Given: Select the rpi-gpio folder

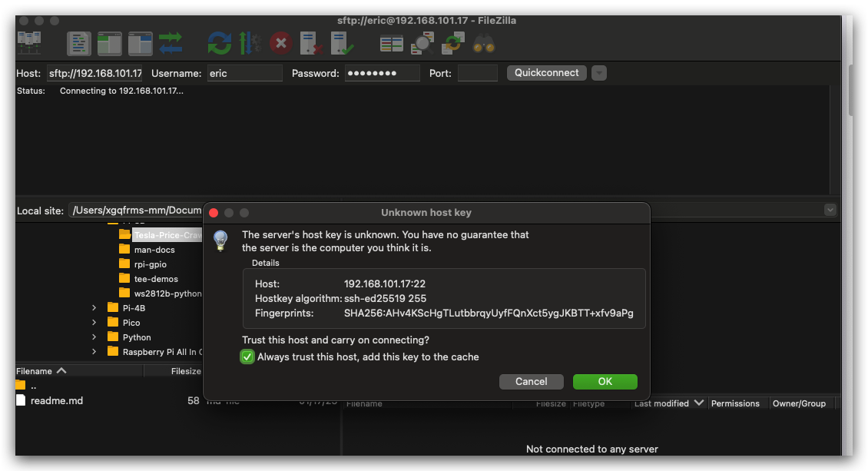Looking at the screenshot, I should pos(150,264).
